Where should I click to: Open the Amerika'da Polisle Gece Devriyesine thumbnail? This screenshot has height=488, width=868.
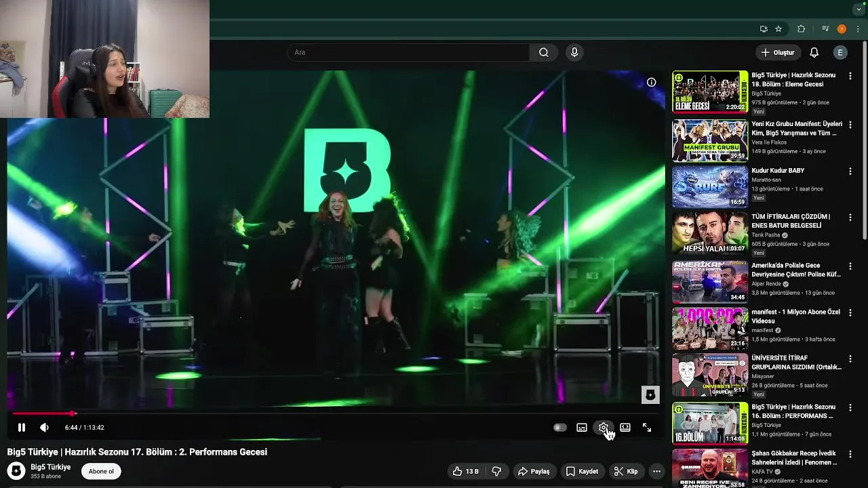coord(710,281)
